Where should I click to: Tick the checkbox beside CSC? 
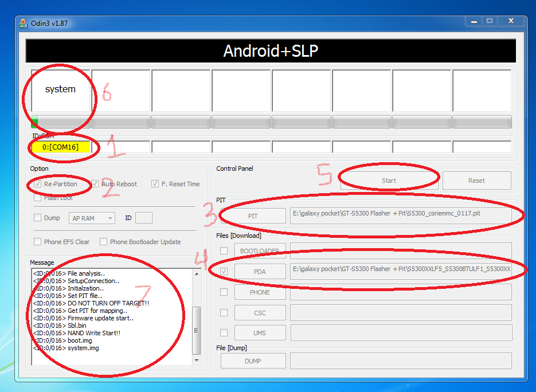224,312
